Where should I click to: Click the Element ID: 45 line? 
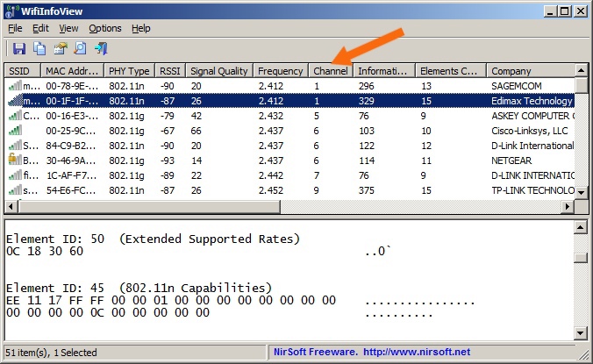(x=139, y=288)
